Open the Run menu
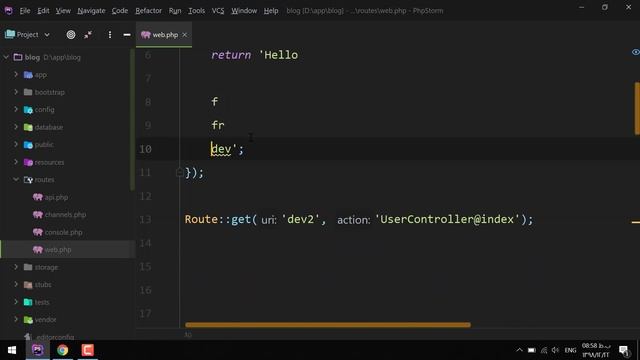Screen dimensions: 640x360 (x=175, y=11)
